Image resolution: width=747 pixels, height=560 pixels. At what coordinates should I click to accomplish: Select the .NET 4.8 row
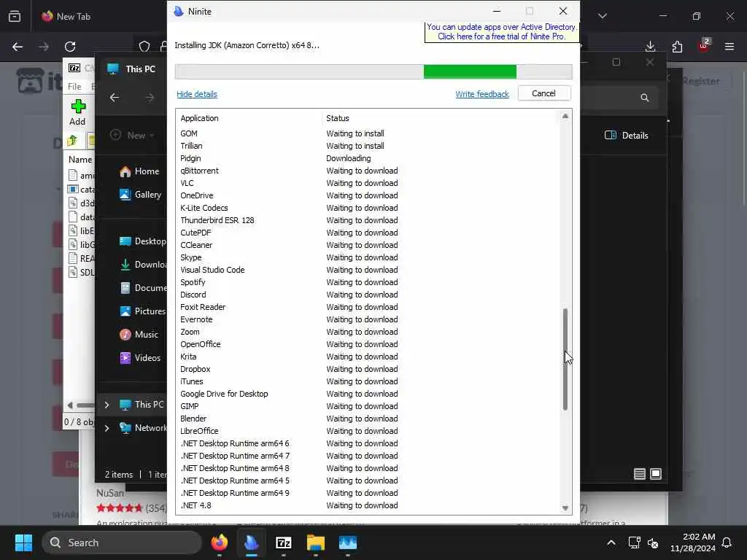(367, 505)
